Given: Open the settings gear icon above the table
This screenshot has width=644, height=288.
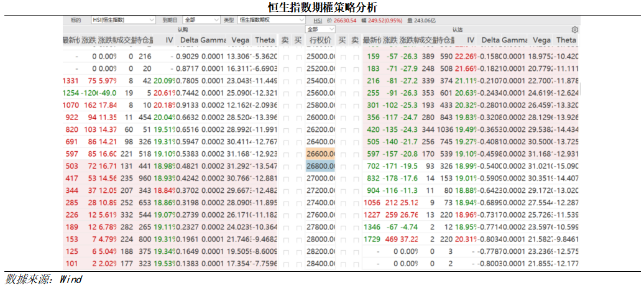Looking at the screenshot, I should pos(574,30).
